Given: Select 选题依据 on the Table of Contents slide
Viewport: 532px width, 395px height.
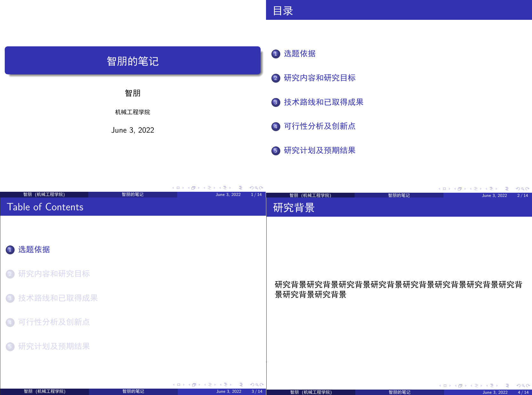Looking at the screenshot, I should coord(34,250).
